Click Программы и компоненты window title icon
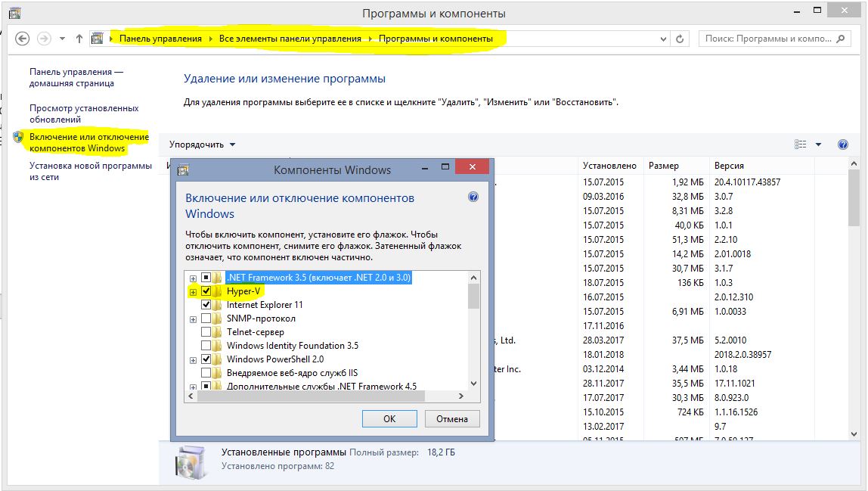The image size is (868, 491). coord(15,13)
